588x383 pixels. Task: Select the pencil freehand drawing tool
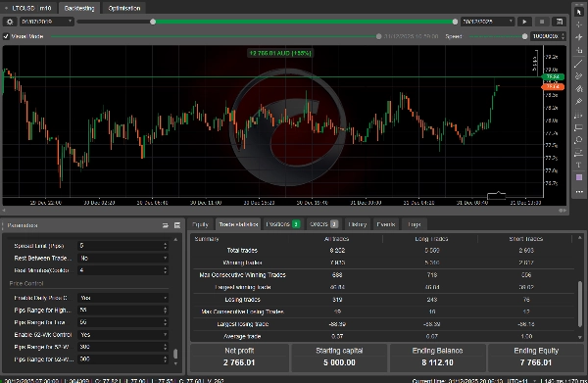579,76
